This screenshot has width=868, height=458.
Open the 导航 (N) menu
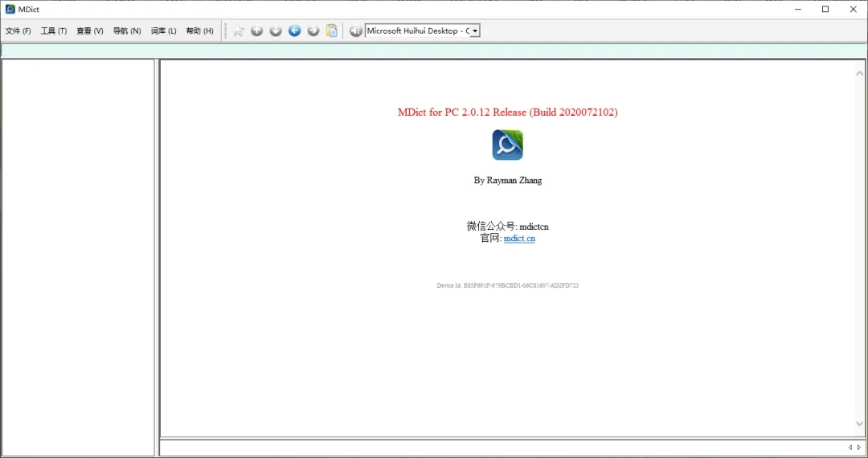click(x=126, y=31)
